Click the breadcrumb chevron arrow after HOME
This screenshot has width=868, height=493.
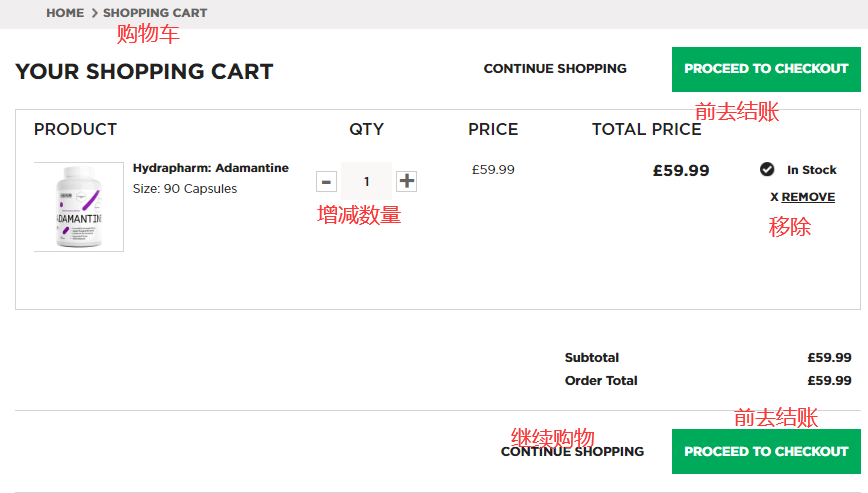coord(94,13)
